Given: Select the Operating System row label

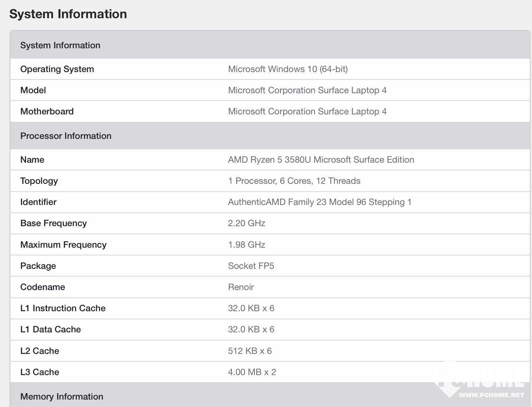Looking at the screenshot, I should tap(57, 69).
